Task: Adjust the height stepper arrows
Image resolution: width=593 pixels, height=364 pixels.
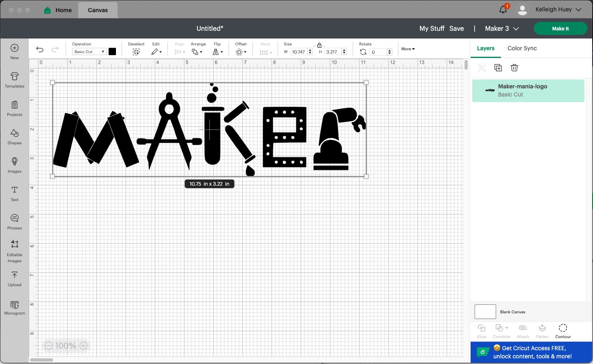Action: click(344, 51)
